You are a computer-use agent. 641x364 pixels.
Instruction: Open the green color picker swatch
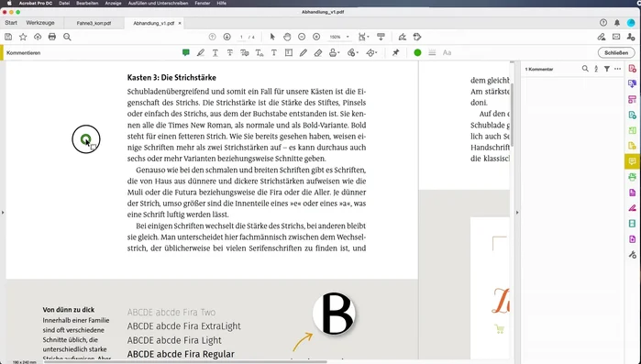click(417, 52)
